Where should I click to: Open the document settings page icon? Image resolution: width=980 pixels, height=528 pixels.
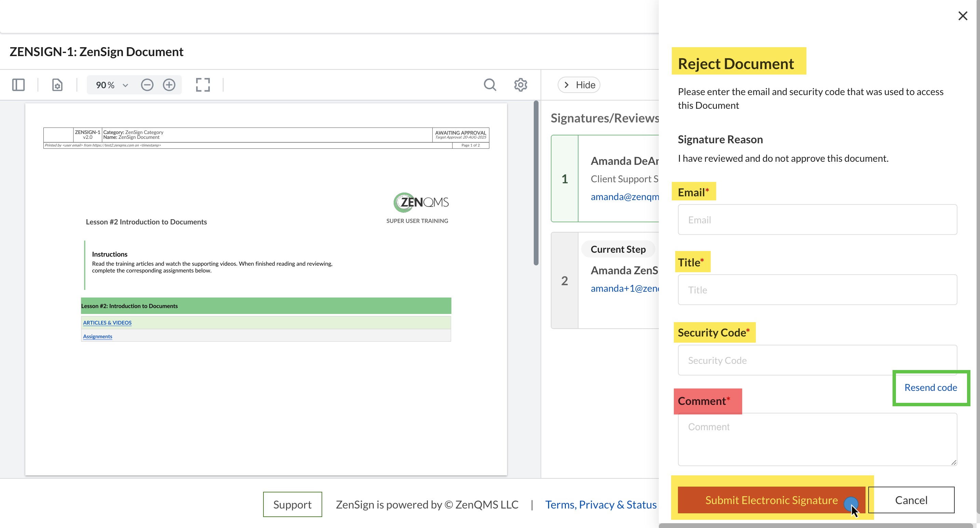pyautogui.click(x=57, y=84)
